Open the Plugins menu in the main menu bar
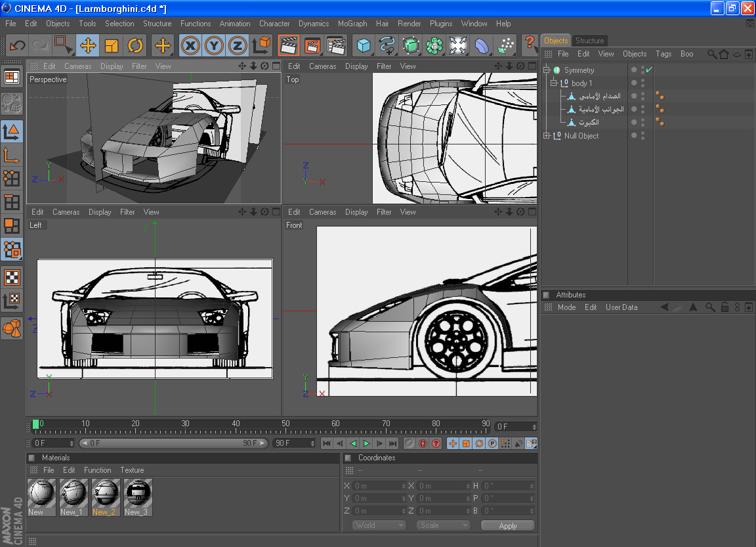Screen dimensions: 756x547 point(441,24)
